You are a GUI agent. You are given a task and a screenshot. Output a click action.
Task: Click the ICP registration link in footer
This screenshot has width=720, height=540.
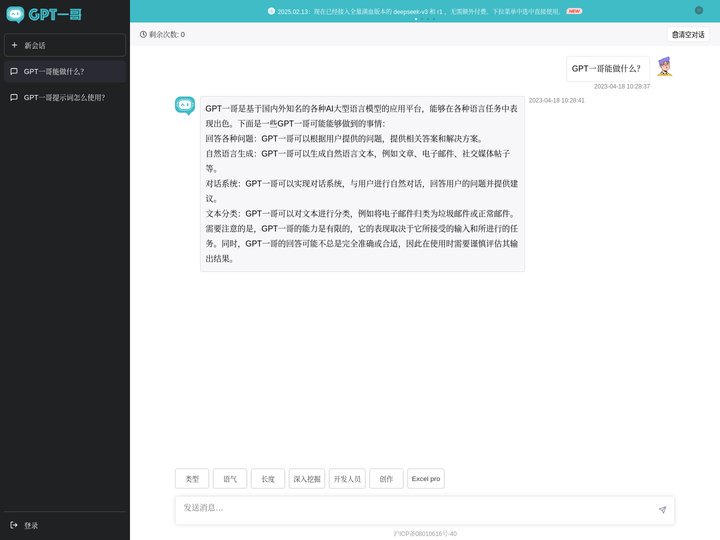(425, 534)
